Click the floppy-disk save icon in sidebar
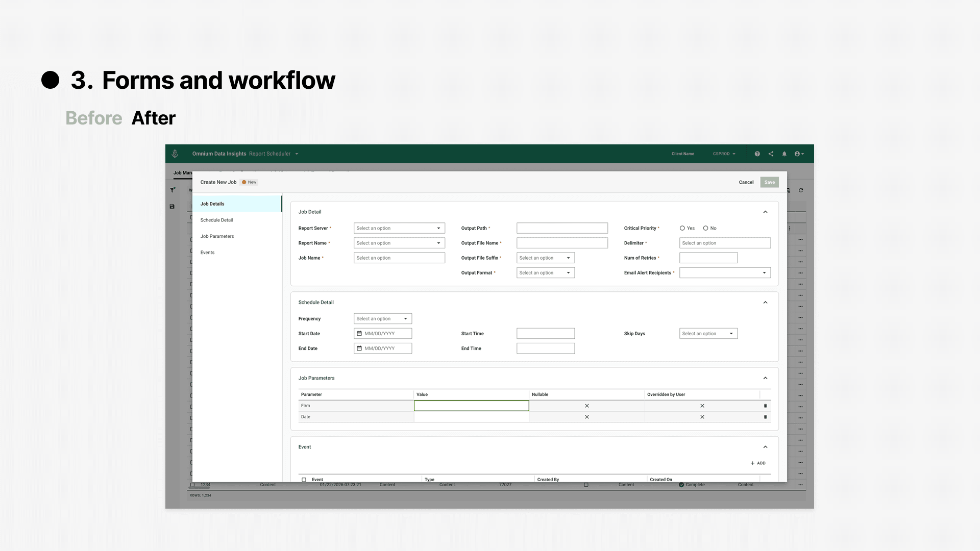The width and height of the screenshot is (980, 551). [172, 207]
